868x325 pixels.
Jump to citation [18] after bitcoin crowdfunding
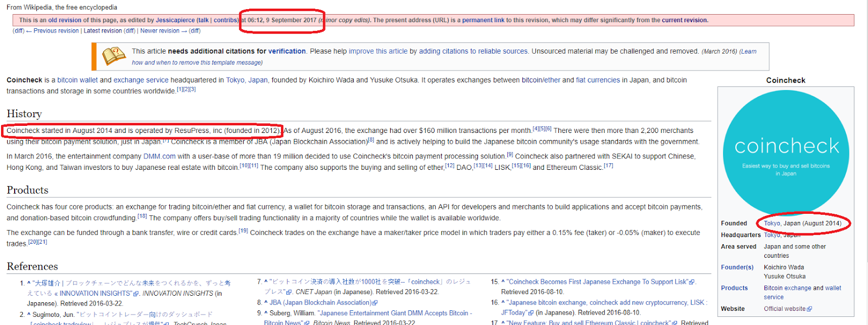tap(142, 216)
